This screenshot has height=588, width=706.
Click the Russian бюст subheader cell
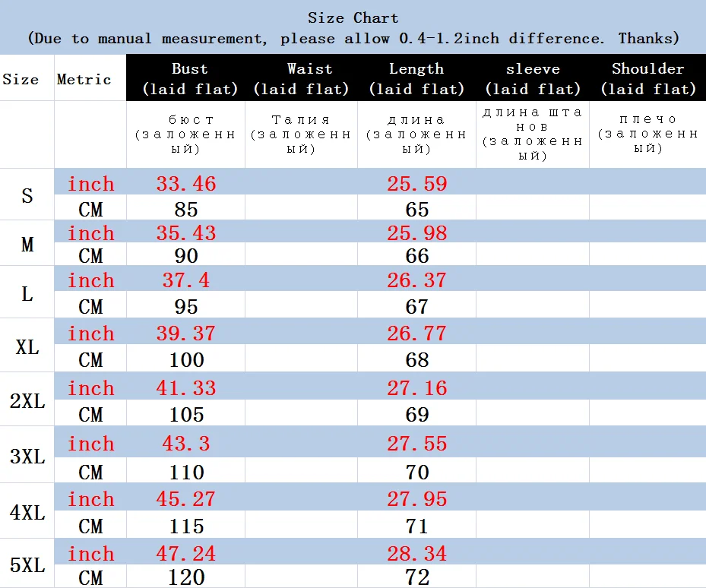(x=185, y=134)
